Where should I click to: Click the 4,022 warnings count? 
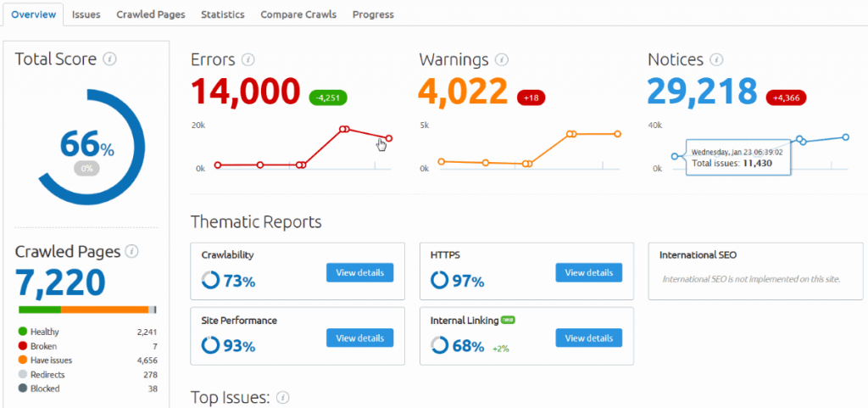click(x=464, y=92)
